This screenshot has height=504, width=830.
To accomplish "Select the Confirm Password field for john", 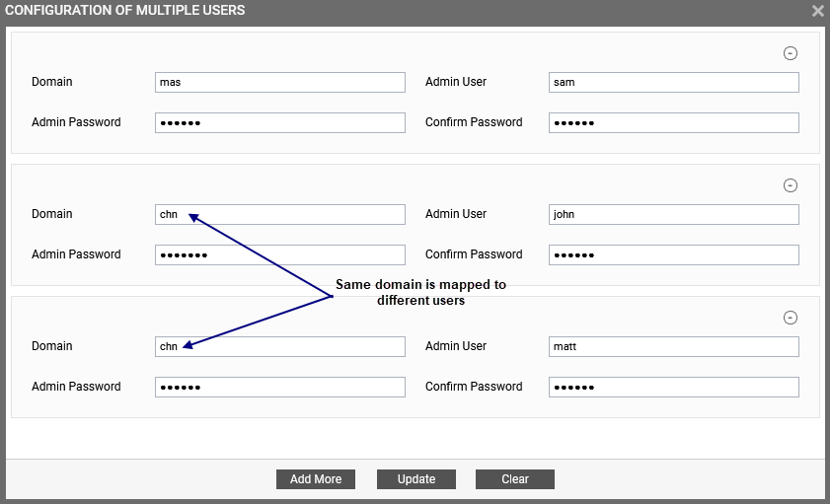I will click(674, 254).
